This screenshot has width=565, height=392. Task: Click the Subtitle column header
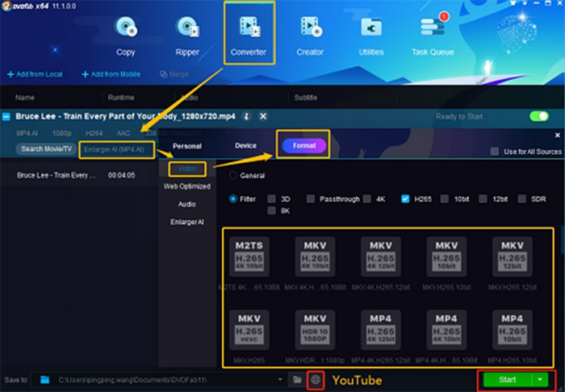tap(306, 98)
